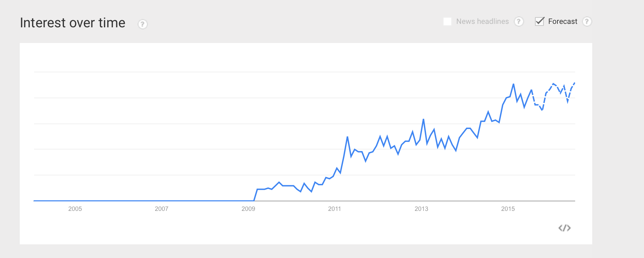Image resolution: width=644 pixels, height=258 pixels.
Task: Open the embed code icon
Action: click(x=565, y=228)
